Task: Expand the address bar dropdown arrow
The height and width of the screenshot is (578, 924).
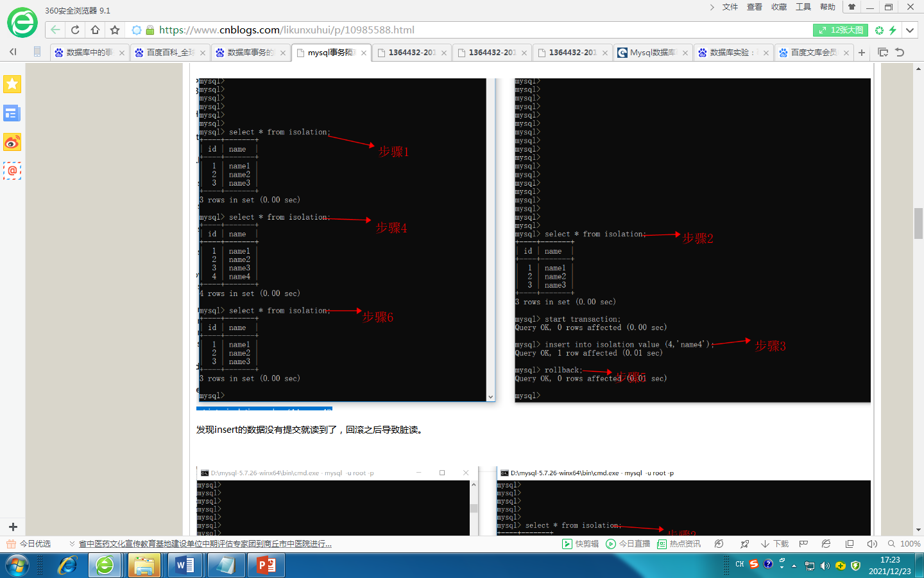Action: tap(910, 30)
